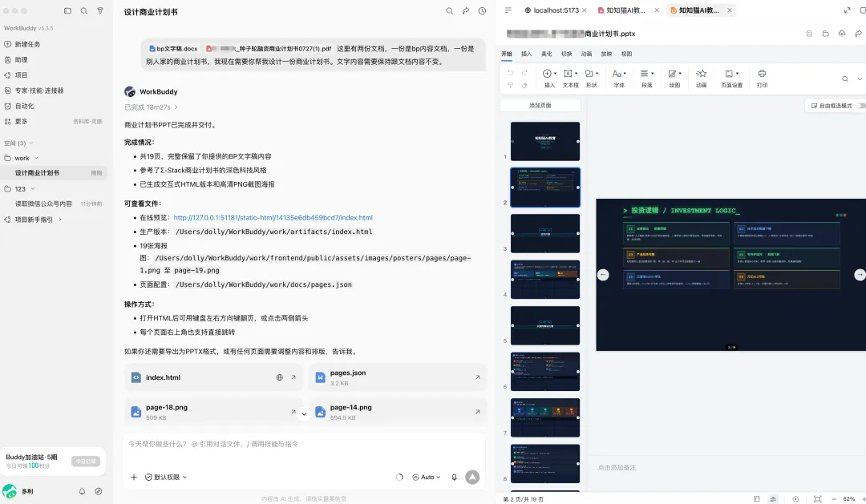Click the jump-to-bottom chevron button
Image resolution: width=866 pixels, height=504 pixels.
tap(304, 413)
